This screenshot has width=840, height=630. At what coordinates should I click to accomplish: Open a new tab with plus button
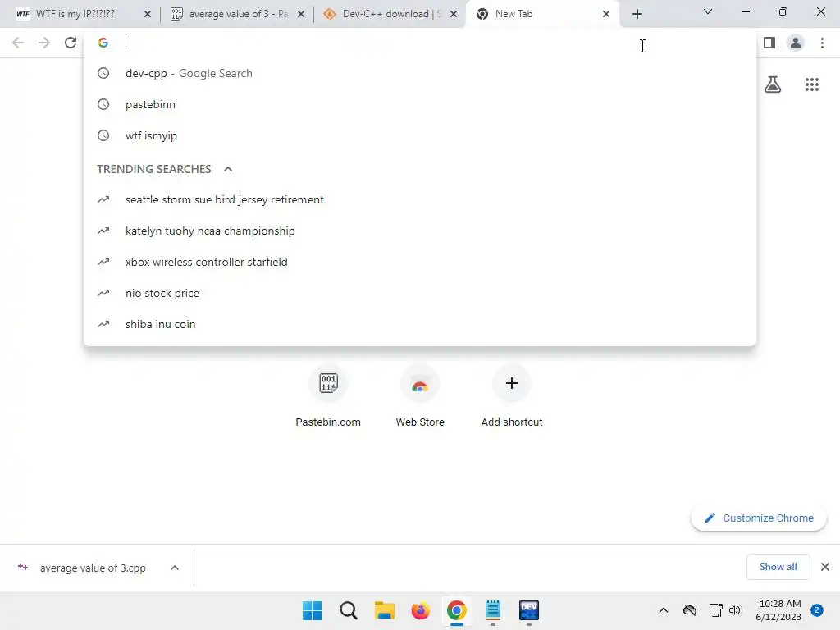[637, 14]
